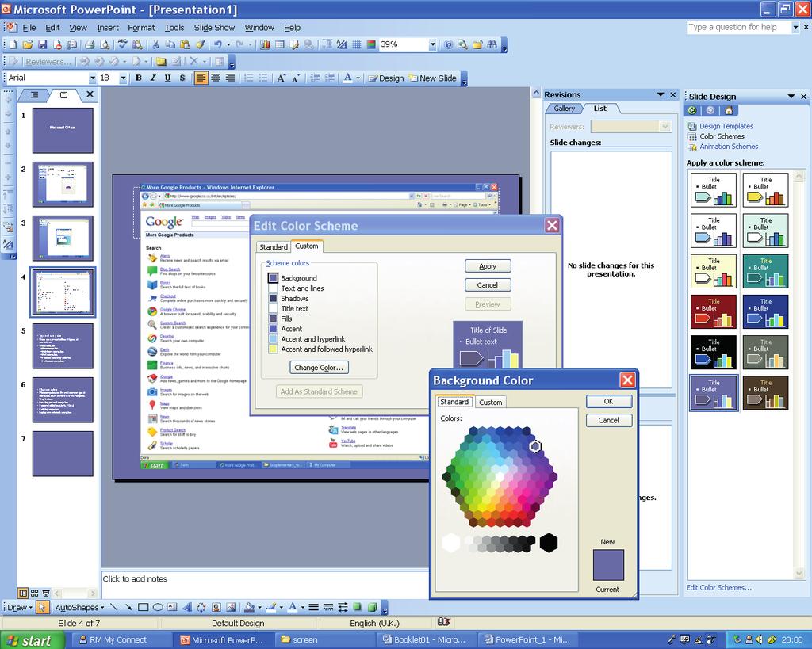The image size is (812, 649).
Task: Select the Arrow drawing tool
Action: (128, 607)
